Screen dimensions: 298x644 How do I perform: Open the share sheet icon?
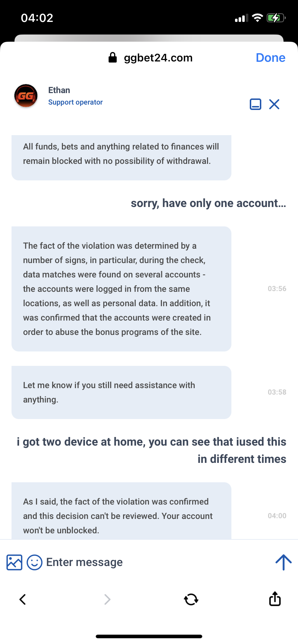pyautogui.click(x=275, y=599)
